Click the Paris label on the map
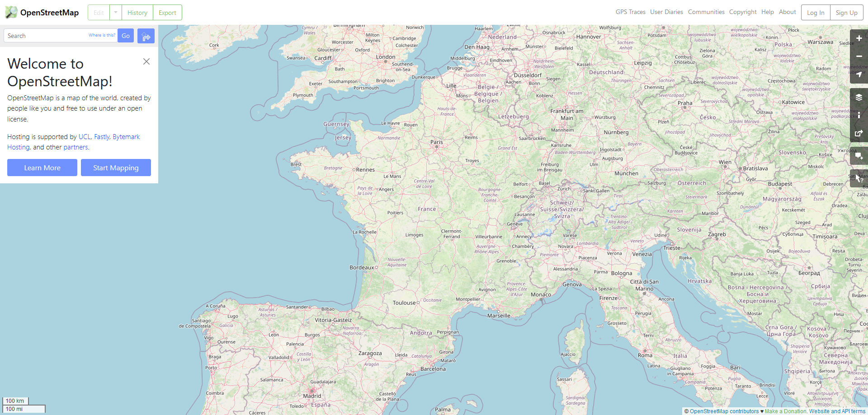 click(x=437, y=142)
